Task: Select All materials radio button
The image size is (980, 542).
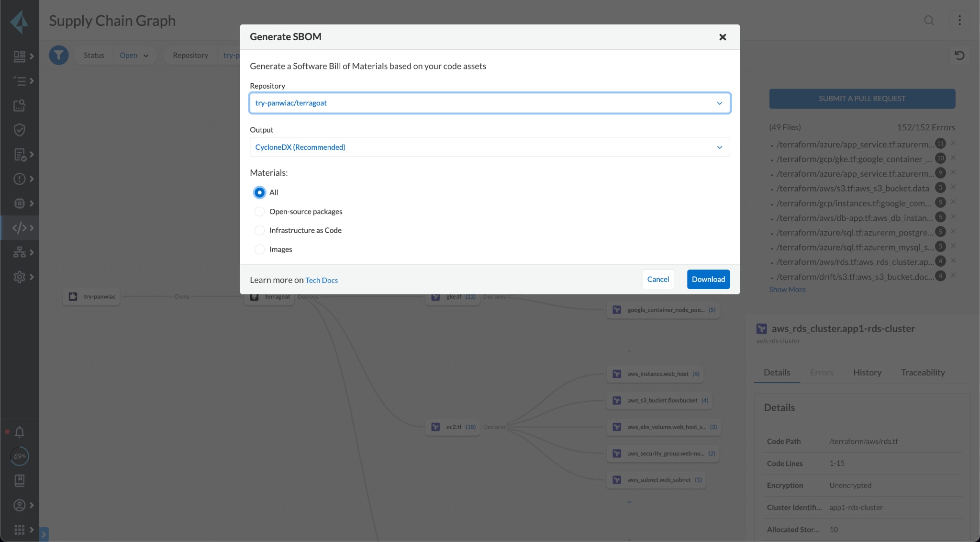Action: click(x=259, y=193)
